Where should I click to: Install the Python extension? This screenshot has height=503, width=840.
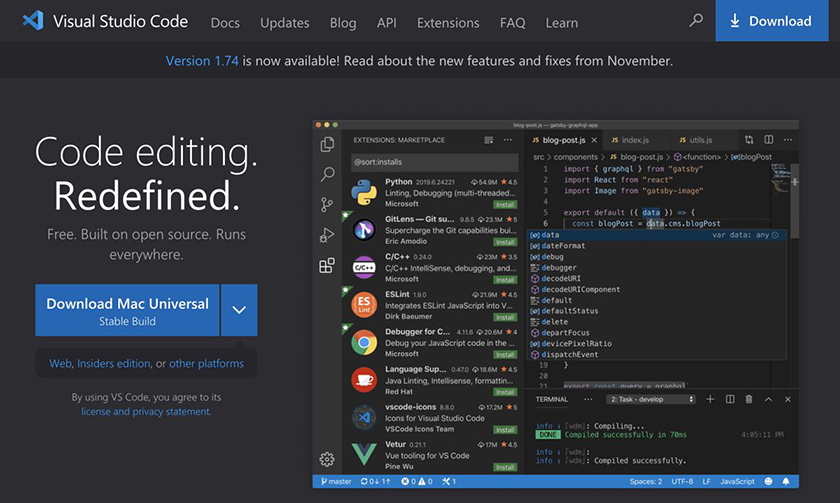tap(505, 205)
